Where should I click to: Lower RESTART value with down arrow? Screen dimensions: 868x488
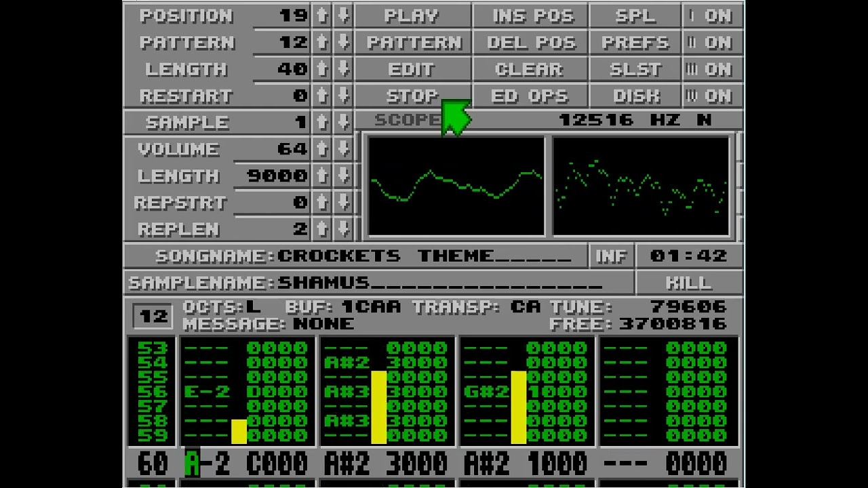click(343, 96)
